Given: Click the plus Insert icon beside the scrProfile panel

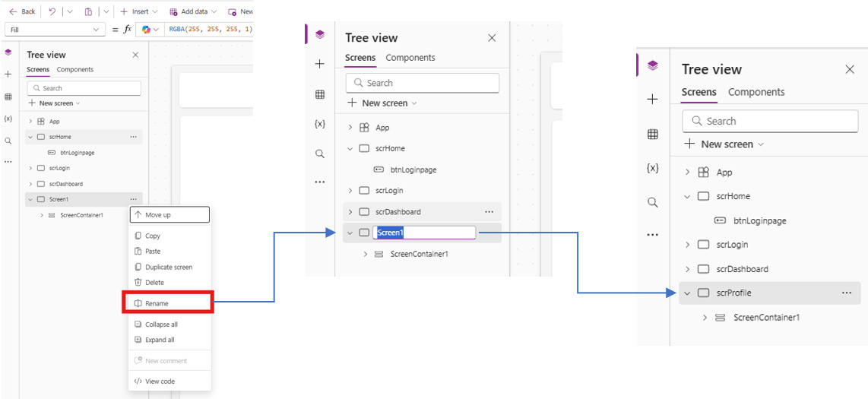Looking at the screenshot, I should (653, 100).
